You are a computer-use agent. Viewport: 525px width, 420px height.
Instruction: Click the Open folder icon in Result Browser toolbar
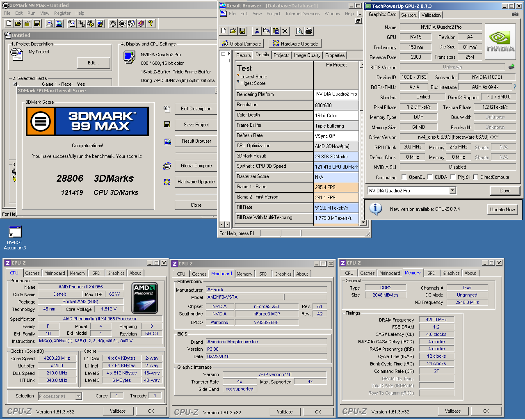click(233, 31)
